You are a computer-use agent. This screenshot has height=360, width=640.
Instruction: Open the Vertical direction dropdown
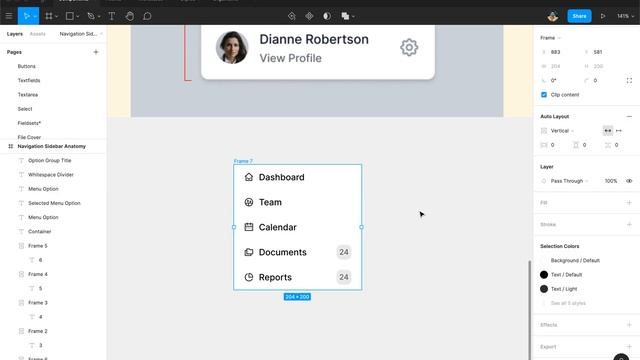562,131
